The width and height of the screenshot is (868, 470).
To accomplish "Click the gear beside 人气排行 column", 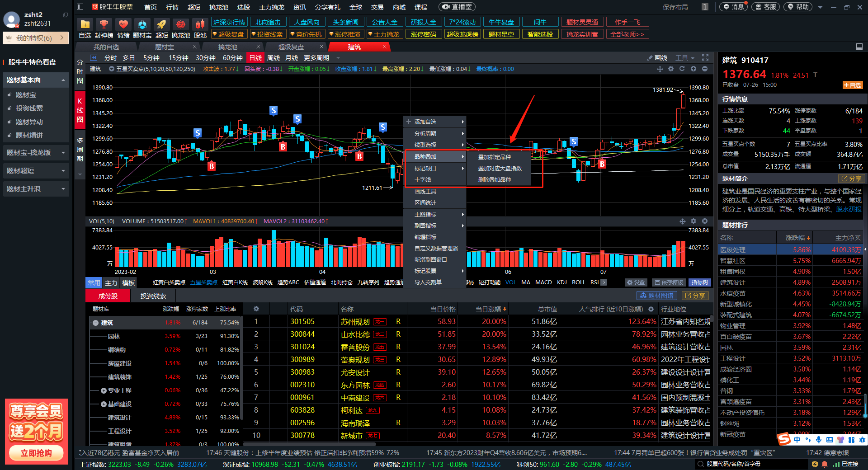I will 651,309.
